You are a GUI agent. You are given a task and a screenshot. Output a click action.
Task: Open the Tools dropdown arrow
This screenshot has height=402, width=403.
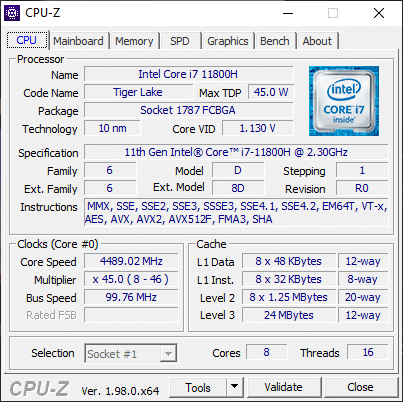click(235, 387)
